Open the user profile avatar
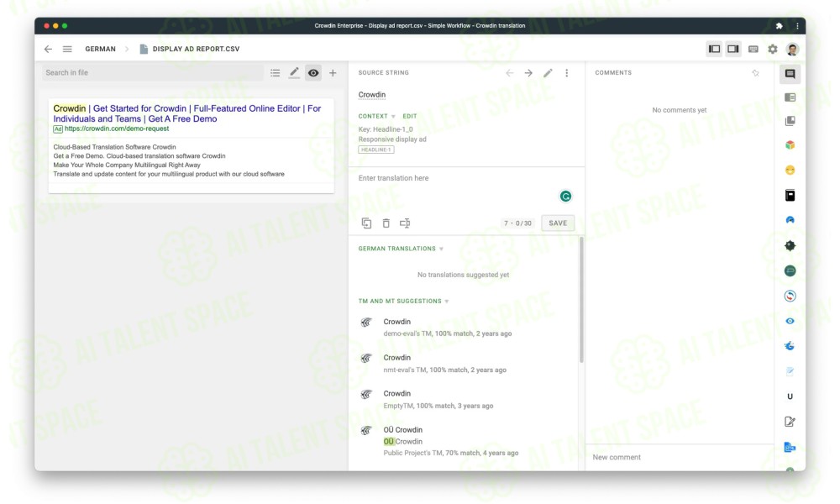The width and height of the screenshot is (840, 504). click(792, 49)
